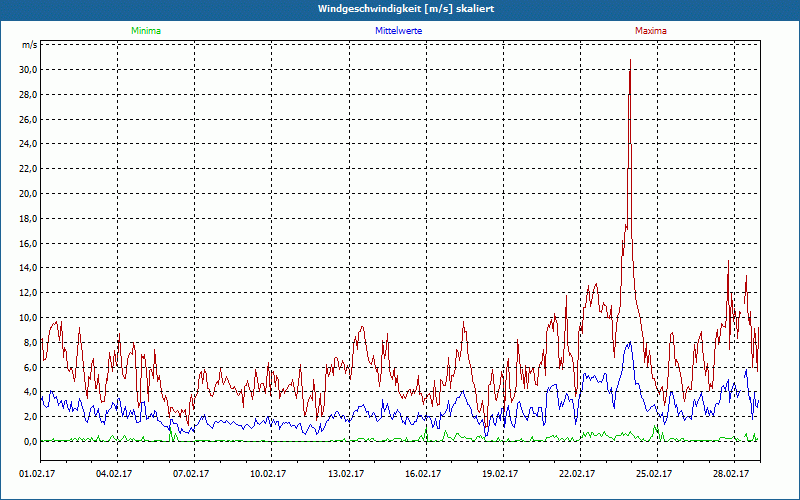
Task: Click the 25.02.17 date label
Action: pyautogui.click(x=654, y=474)
